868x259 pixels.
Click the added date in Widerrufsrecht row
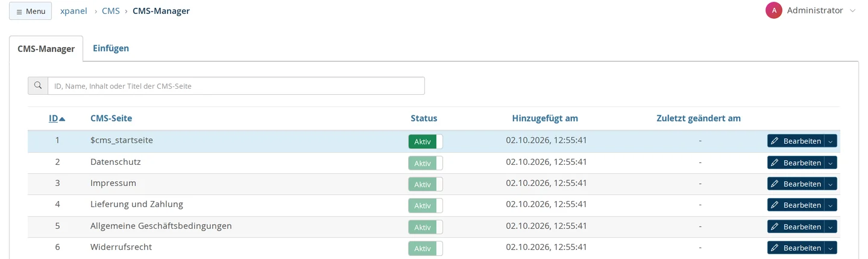[547, 247]
